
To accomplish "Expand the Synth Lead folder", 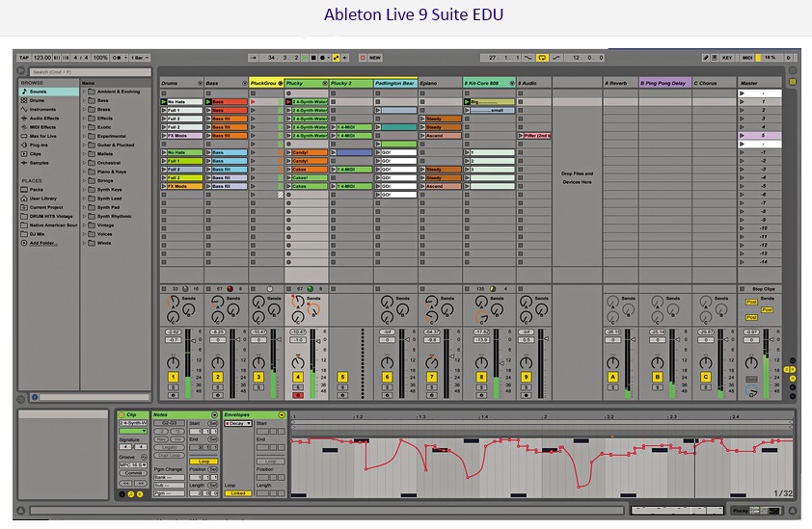I will click(84, 198).
